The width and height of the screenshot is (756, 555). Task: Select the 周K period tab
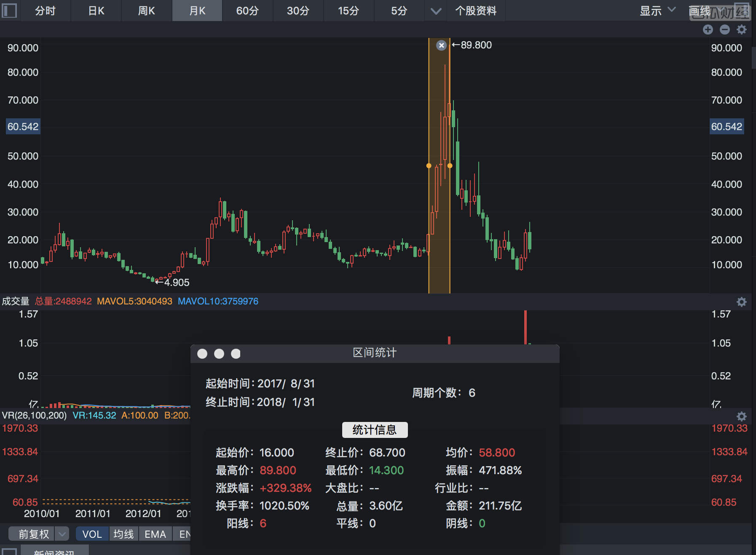point(147,11)
